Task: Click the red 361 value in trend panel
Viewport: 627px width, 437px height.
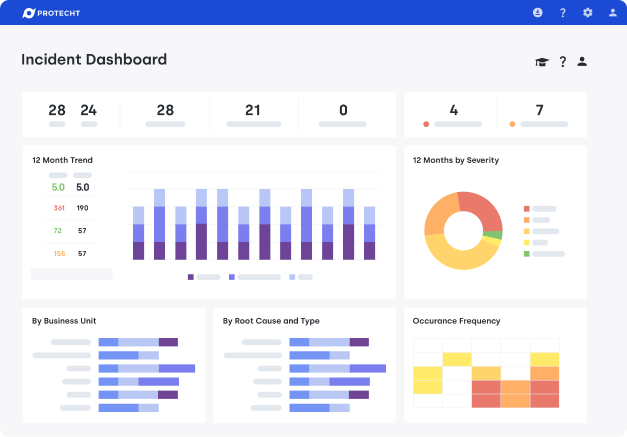Action: pyautogui.click(x=58, y=208)
